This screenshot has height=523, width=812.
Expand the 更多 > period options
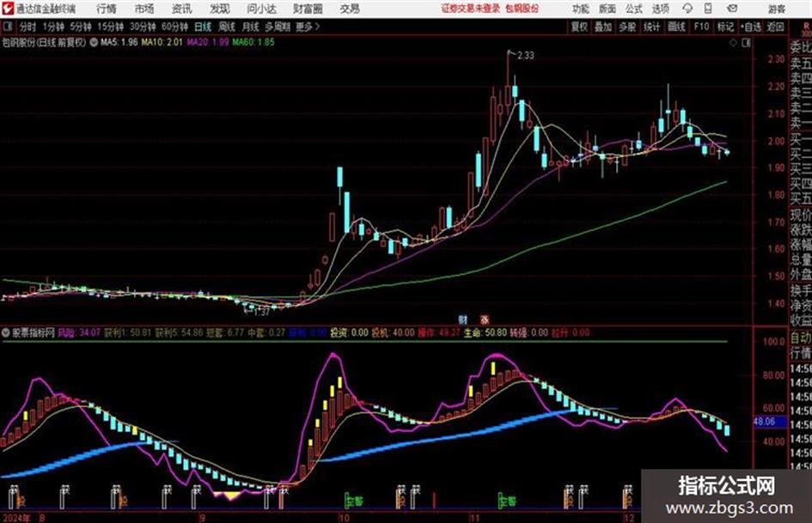tap(308, 27)
